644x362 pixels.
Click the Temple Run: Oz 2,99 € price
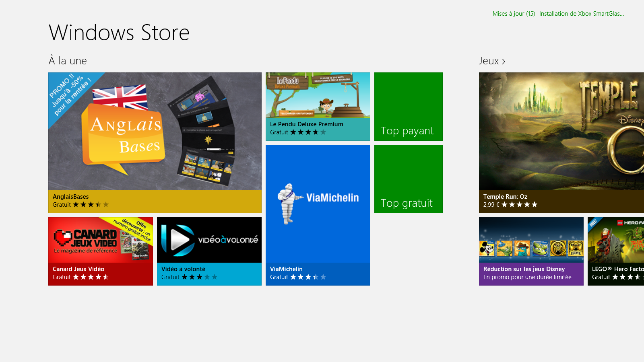tap(491, 205)
